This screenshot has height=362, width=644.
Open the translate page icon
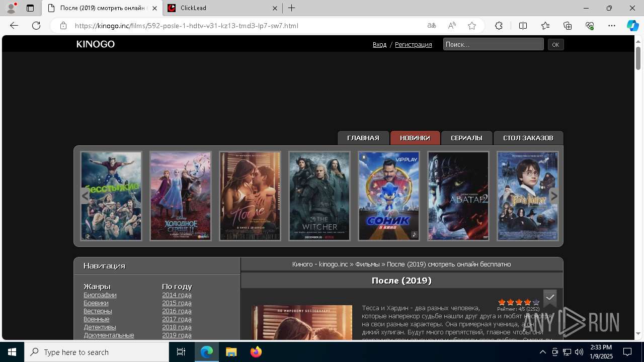click(432, 26)
